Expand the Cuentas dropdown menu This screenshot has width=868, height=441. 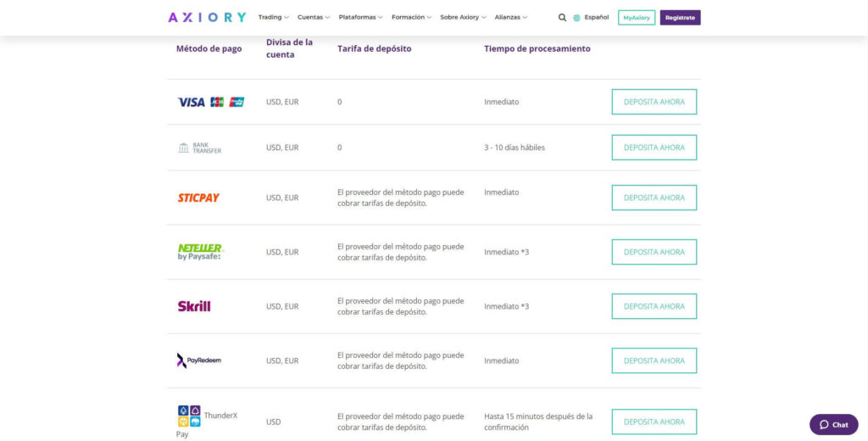[314, 18]
